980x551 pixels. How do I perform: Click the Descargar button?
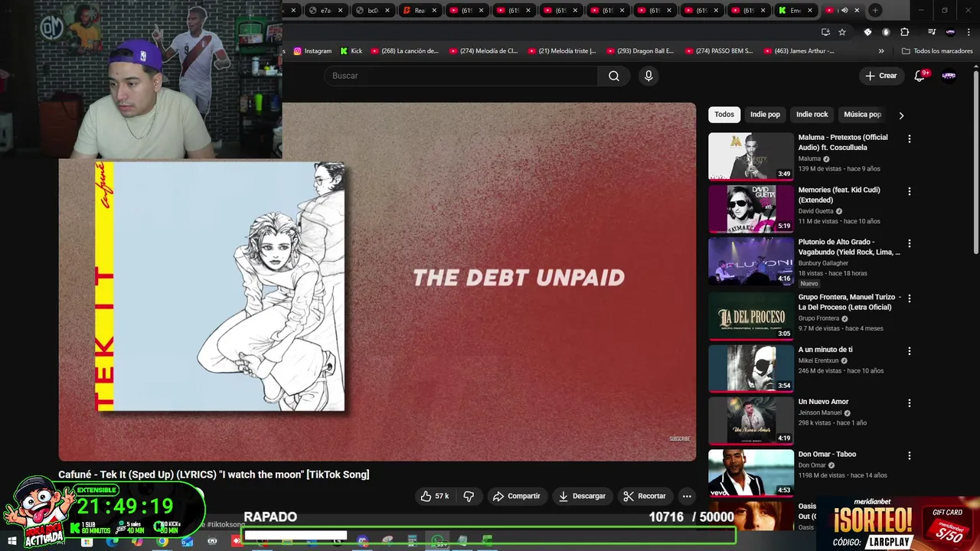[x=582, y=496]
